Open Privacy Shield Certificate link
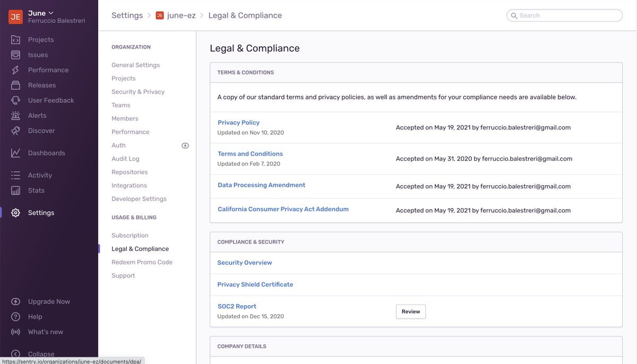Viewport: 637px width, 364px height. 255,284
